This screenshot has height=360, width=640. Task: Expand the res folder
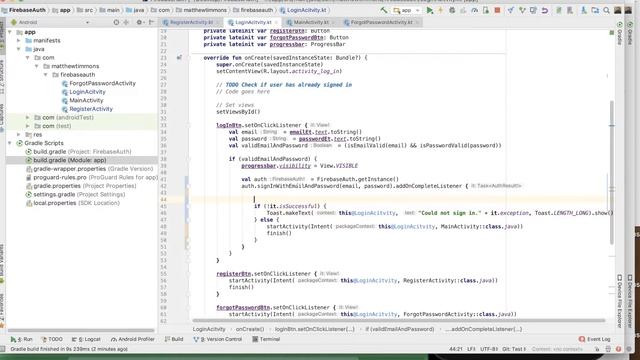pyautogui.click(x=19, y=135)
